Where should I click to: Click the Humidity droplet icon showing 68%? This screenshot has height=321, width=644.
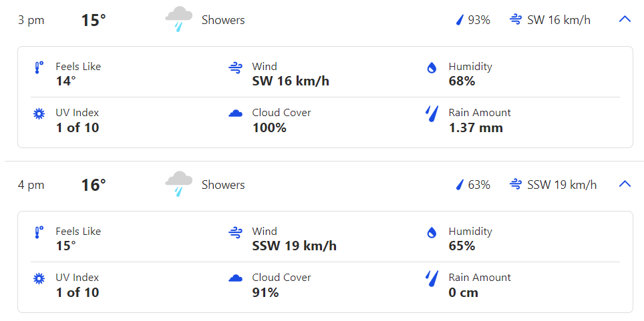[432, 67]
